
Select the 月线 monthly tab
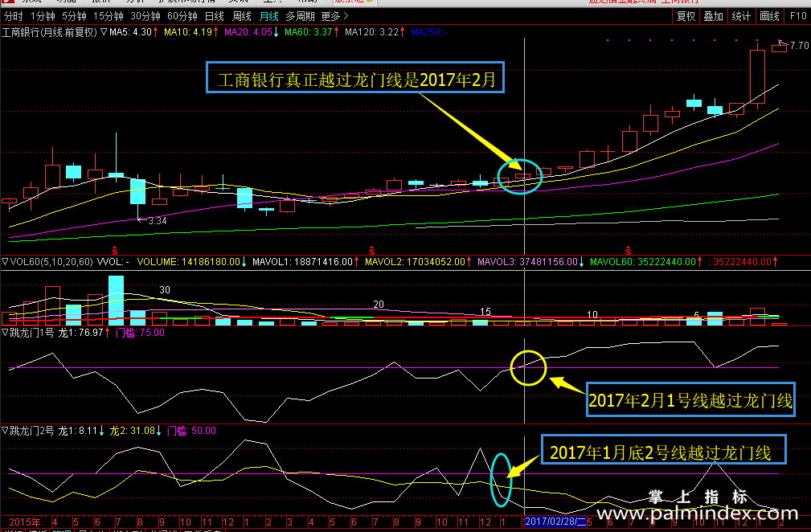pos(269,17)
